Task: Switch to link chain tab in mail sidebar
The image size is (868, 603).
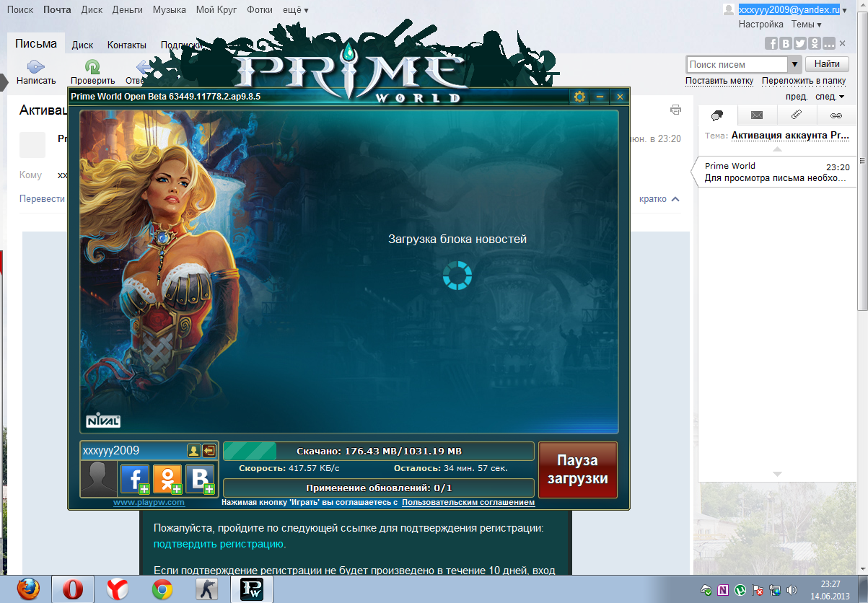Action: coord(836,115)
